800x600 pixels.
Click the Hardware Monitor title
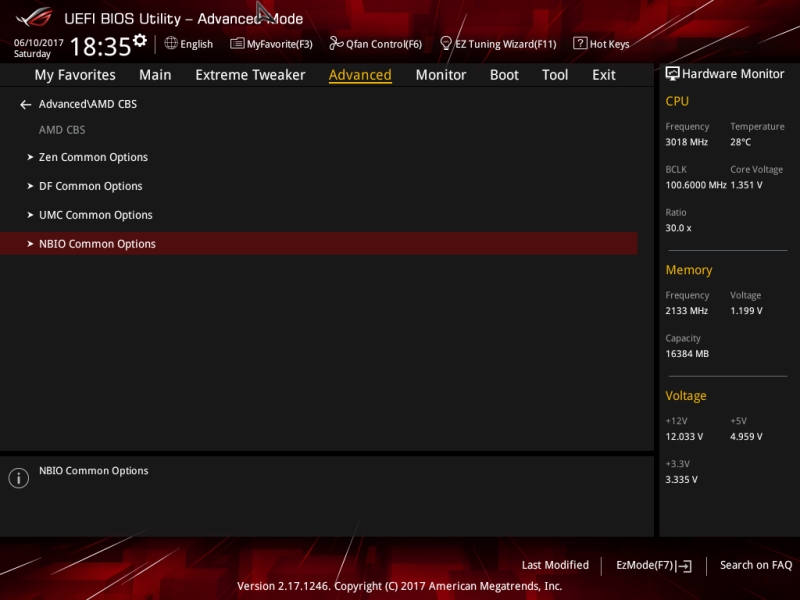(x=733, y=74)
